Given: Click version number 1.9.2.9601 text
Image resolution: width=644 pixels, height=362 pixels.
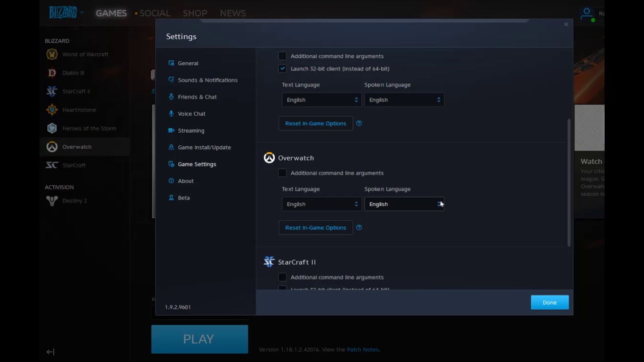Looking at the screenshot, I should pos(178,307).
